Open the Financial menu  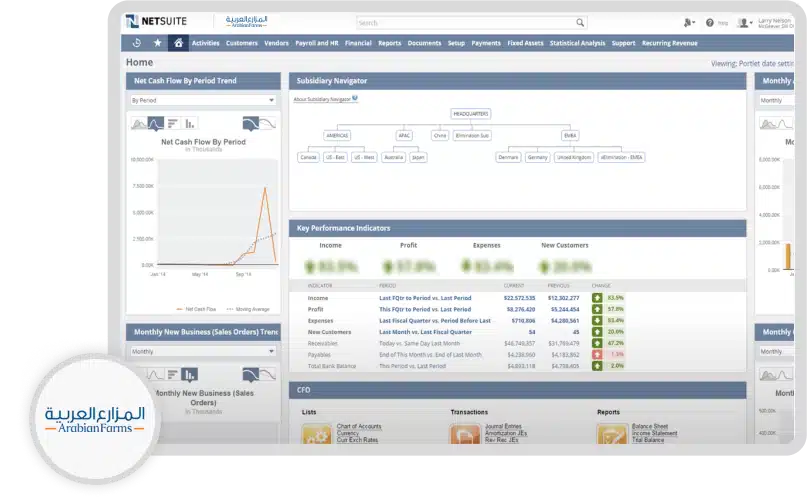click(x=358, y=43)
